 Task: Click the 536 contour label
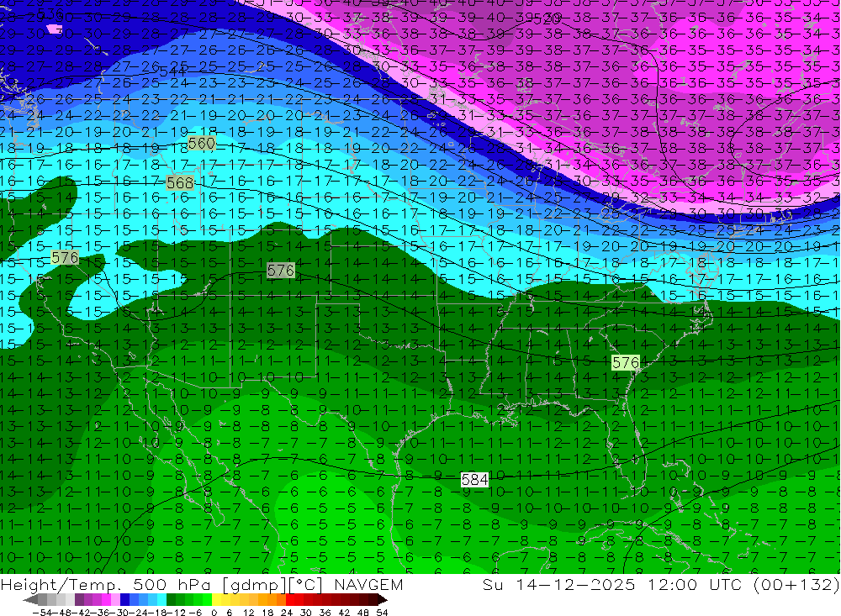pos(50,13)
